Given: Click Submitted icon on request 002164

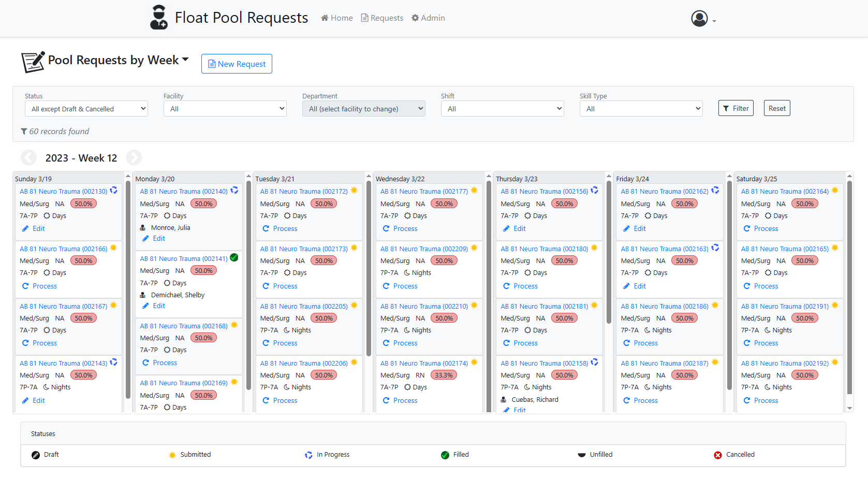Looking at the screenshot, I should 835,191.
